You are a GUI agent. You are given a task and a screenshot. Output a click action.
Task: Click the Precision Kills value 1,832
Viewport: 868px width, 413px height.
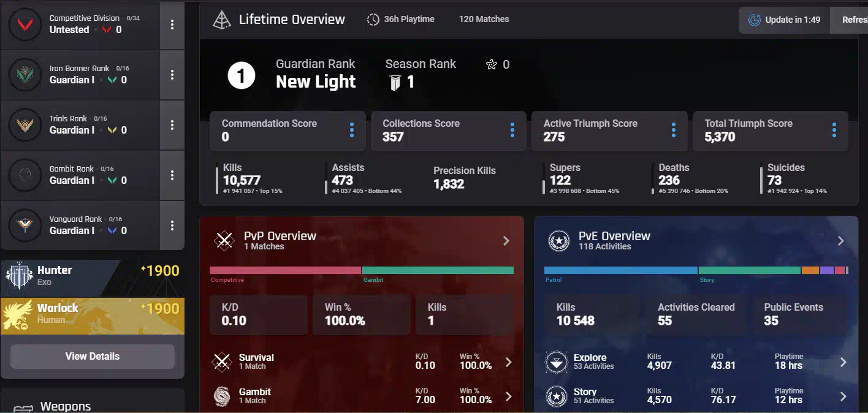click(449, 184)
